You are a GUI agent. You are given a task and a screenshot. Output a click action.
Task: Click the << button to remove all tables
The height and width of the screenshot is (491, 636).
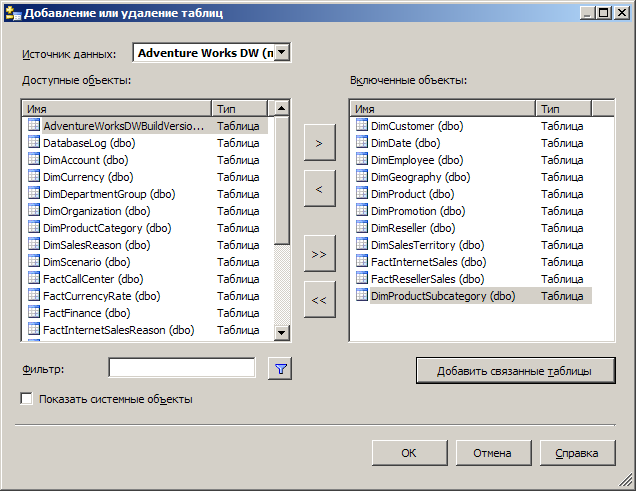[x=320, y=300]
